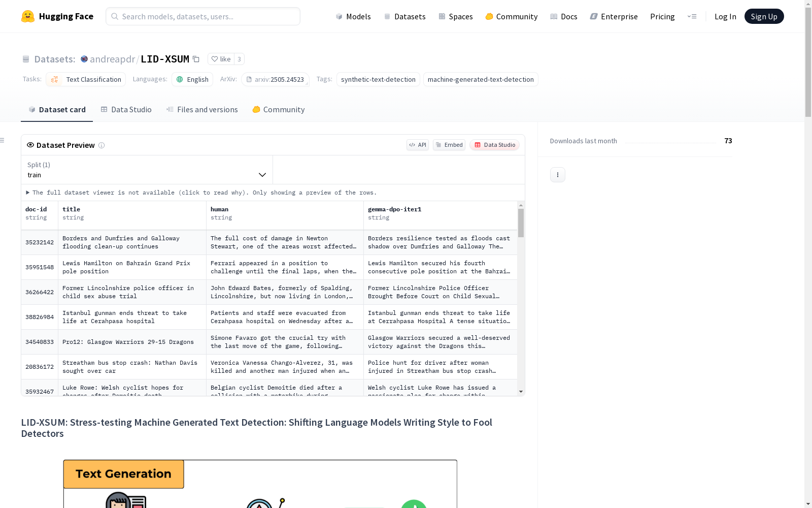Click the LID-XSUM dataset title
812x508 pixels.
tap(165, 59)
